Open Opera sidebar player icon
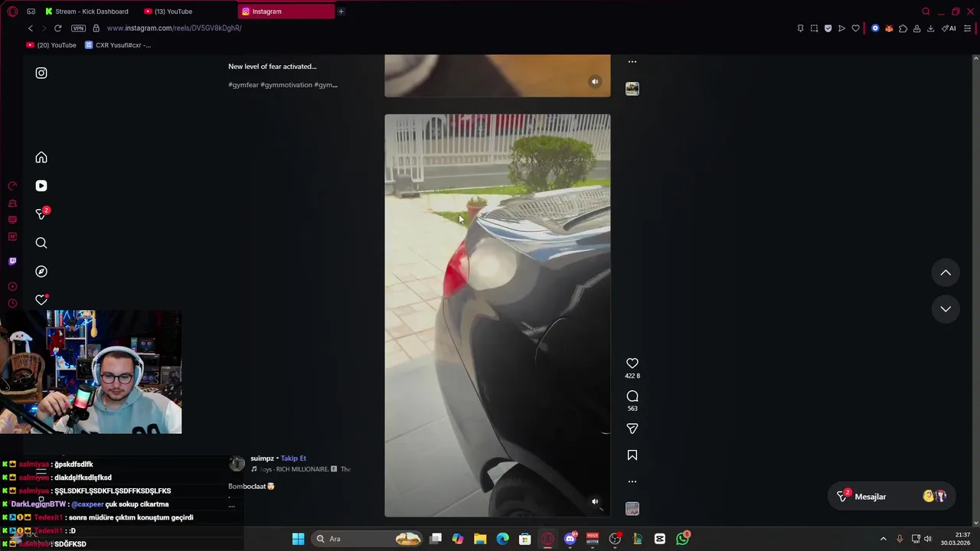 12,286
